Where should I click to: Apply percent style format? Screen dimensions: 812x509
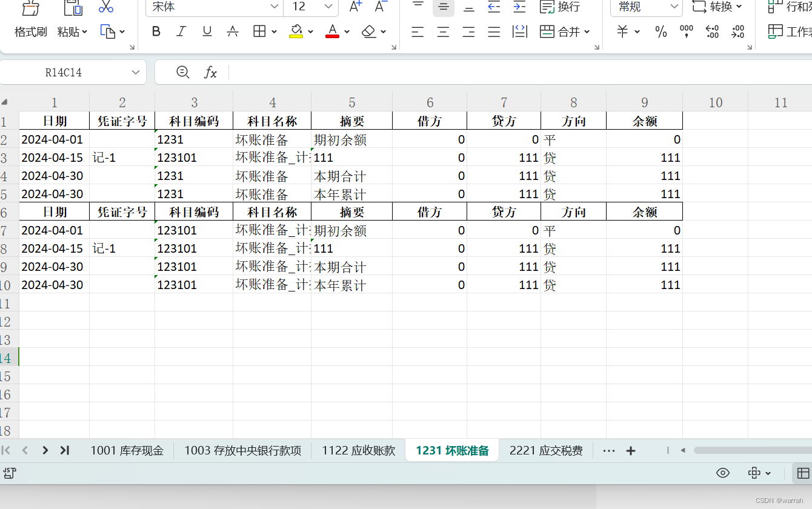coord(661,32)
